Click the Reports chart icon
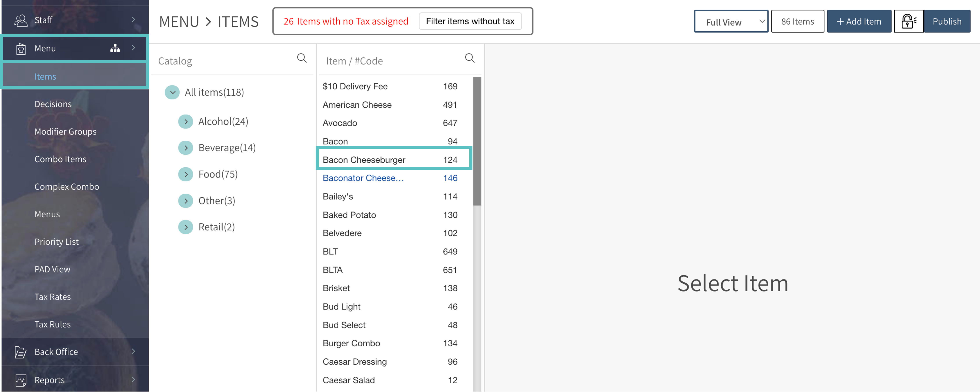This screenshot has height=392, width=980. [x=21, y=380]
